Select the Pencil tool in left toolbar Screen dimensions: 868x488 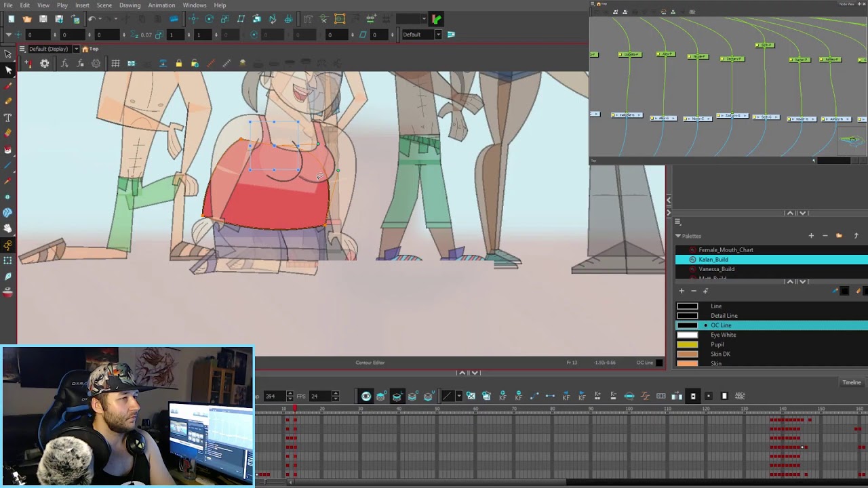click(x=8, y=102)
